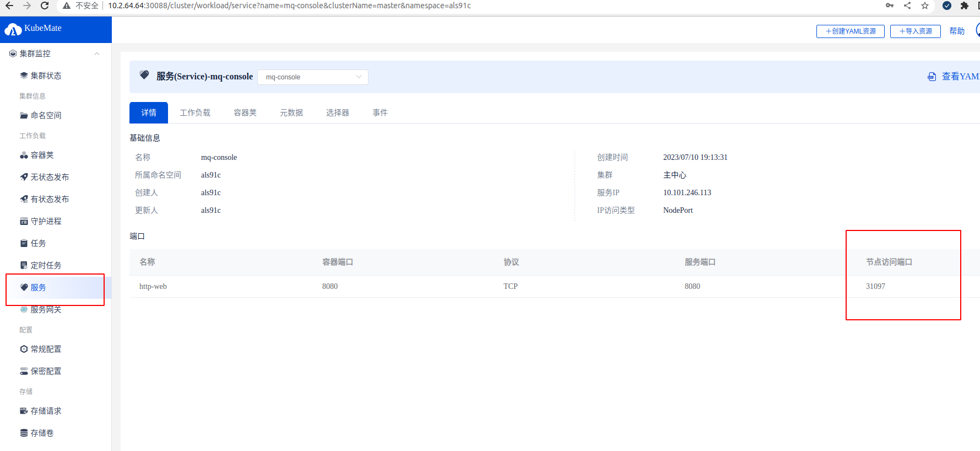
Task: Open the help (帮助) link
Action: 957,31
